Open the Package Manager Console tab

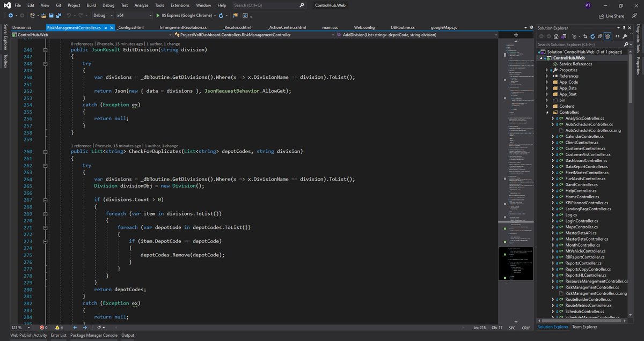[x=94, y=335]
